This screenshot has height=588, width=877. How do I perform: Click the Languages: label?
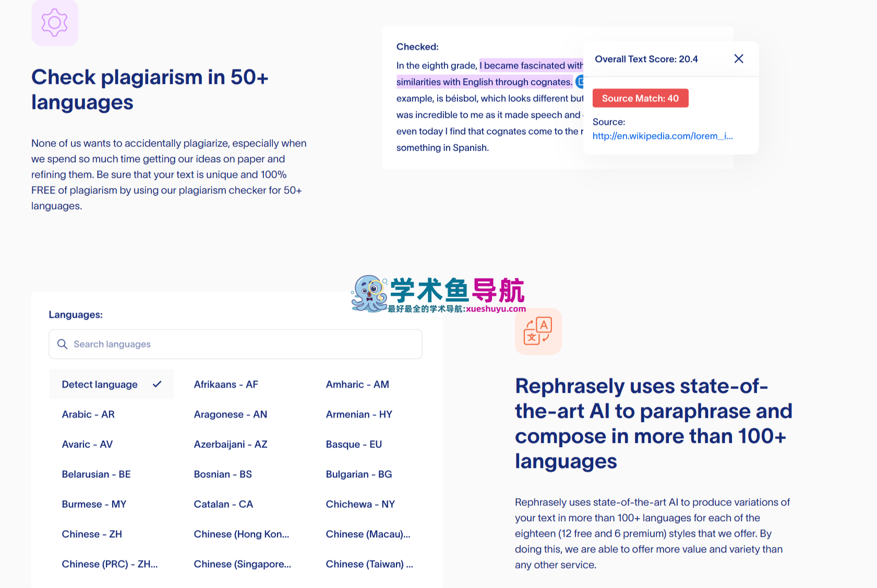[76, 315]
